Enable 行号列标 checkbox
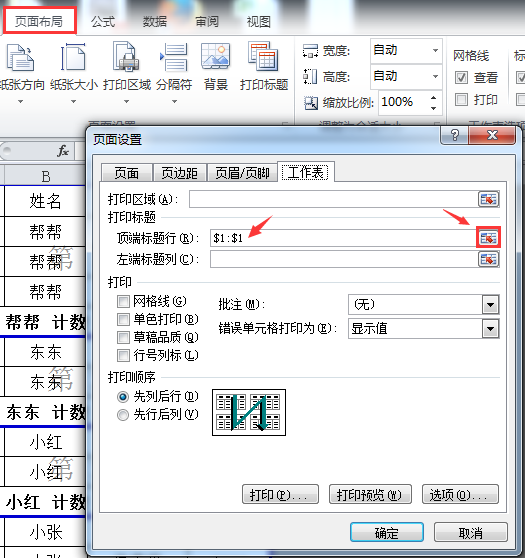 point(123,355)
